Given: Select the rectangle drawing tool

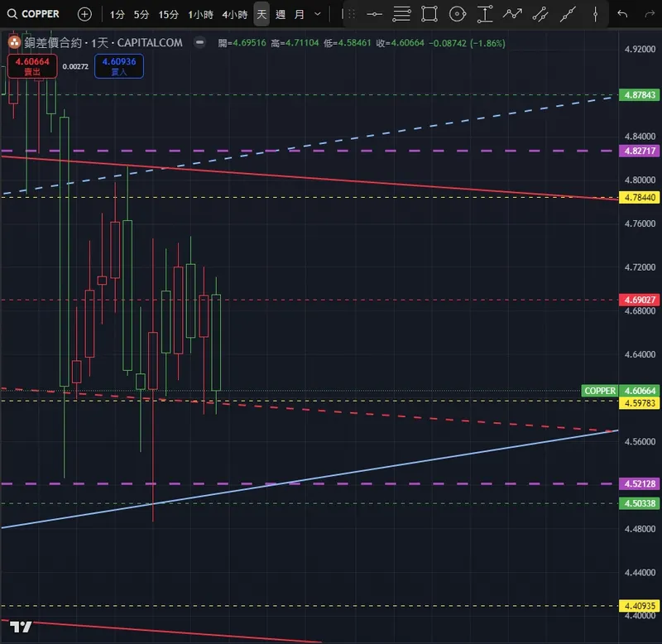Looking at the screenshot, I should point(429,14).
